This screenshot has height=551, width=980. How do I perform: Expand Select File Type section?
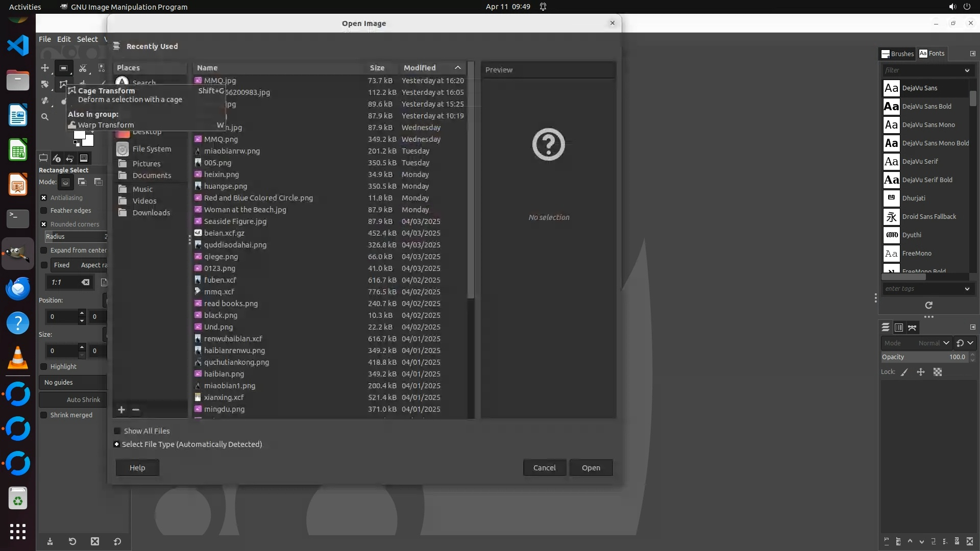click(x=117, y=444)
